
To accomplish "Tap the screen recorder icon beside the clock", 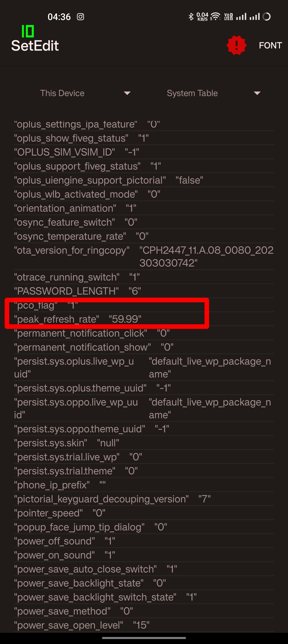I will pyautogui.click(x=80, y=16).
